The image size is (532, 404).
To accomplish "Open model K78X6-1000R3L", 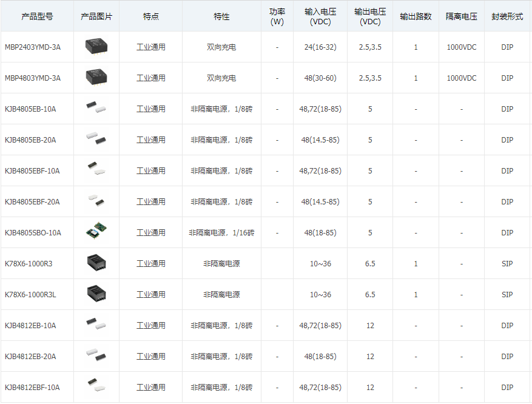I will (x=30, y=294).
